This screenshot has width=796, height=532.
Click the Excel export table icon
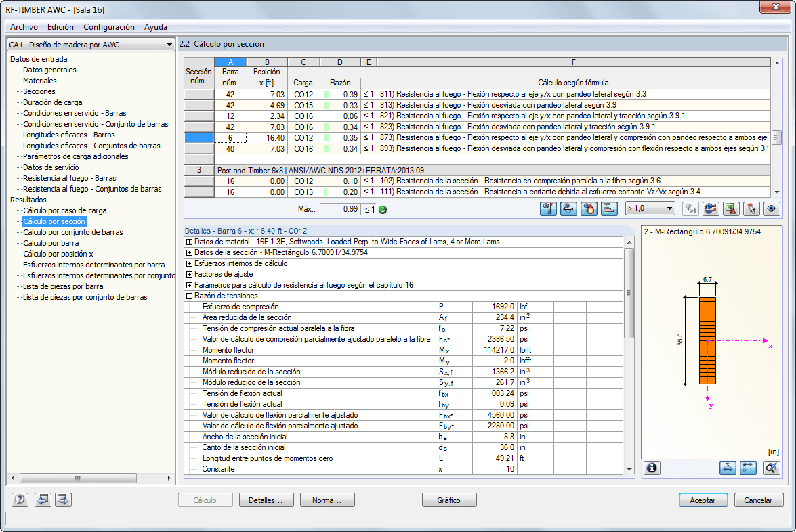pyautogui.click(x=731, y=209)
